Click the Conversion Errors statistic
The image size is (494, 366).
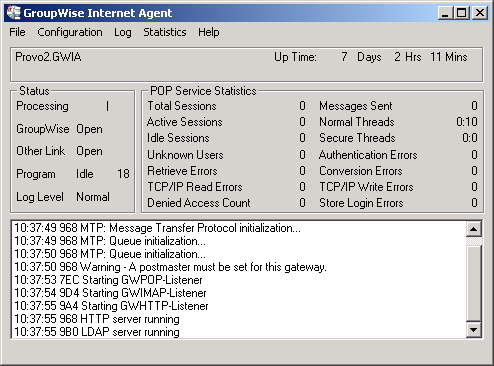pos(361,171)
